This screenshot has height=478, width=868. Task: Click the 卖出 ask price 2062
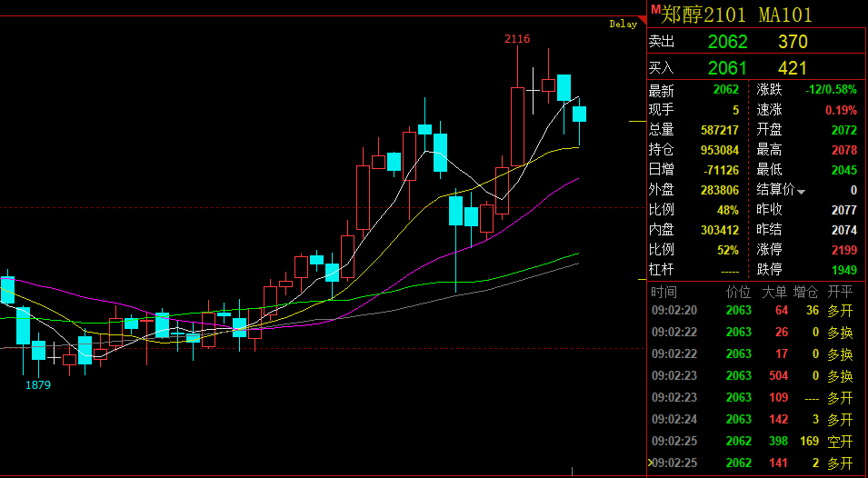pyautogui.click(x=728, y=42)
